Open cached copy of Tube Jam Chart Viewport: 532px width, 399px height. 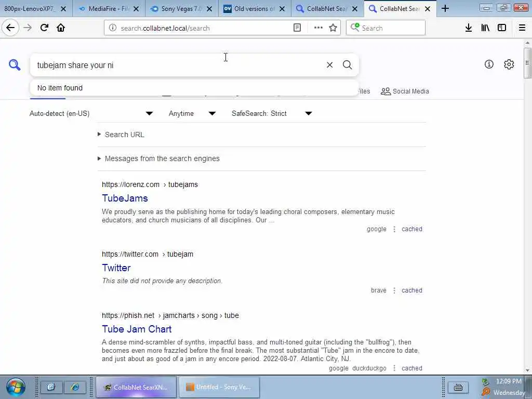tap(412, 368)
